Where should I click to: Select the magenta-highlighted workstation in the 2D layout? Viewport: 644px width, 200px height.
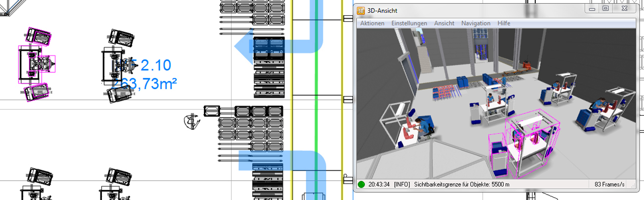point(37,64)
